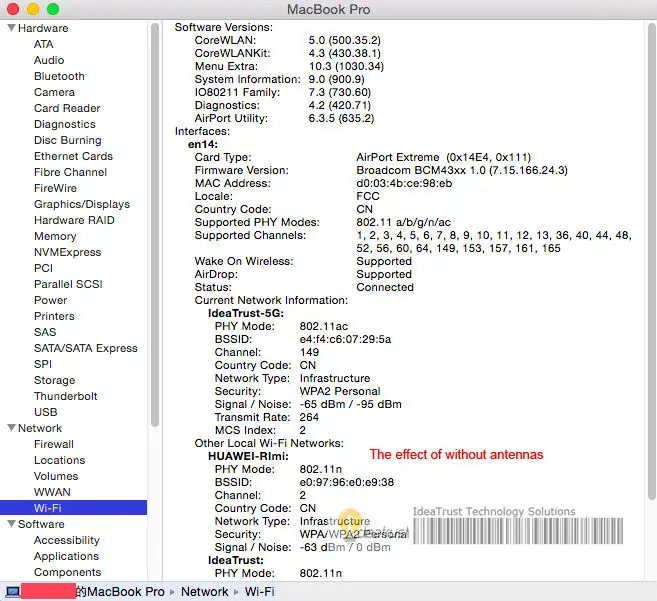Image resolution: width=657 pixels, height=601 pixels.
Task: Select Camera in the sidebar
Action: pos(54,92)
